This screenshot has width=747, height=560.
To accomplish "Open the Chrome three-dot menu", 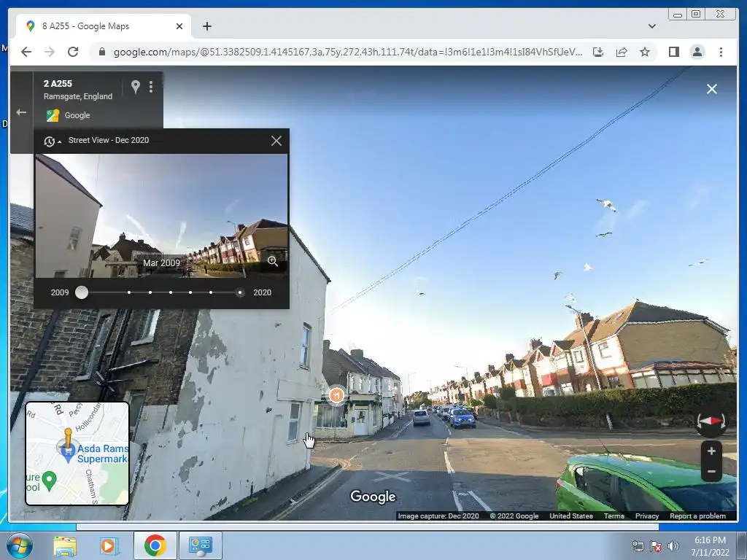I will [x=721, y=52].
